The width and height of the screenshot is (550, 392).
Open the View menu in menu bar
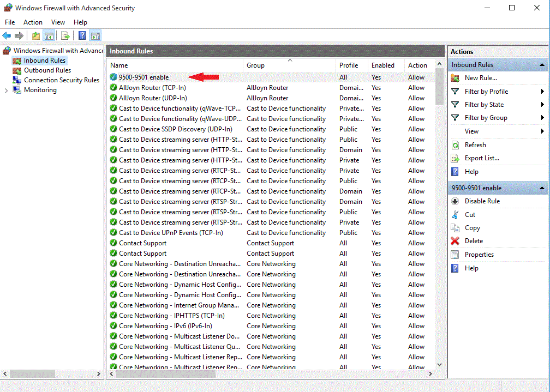[x=58, y=22]
